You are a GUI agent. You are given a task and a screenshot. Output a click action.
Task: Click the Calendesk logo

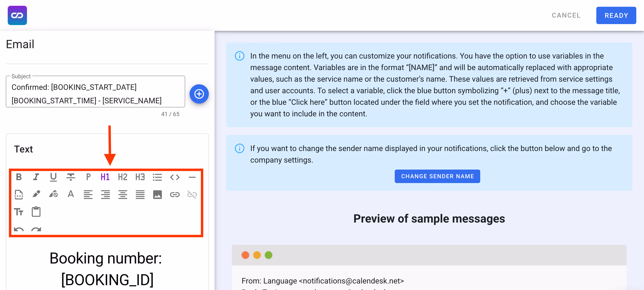click(x=17, y=15)
